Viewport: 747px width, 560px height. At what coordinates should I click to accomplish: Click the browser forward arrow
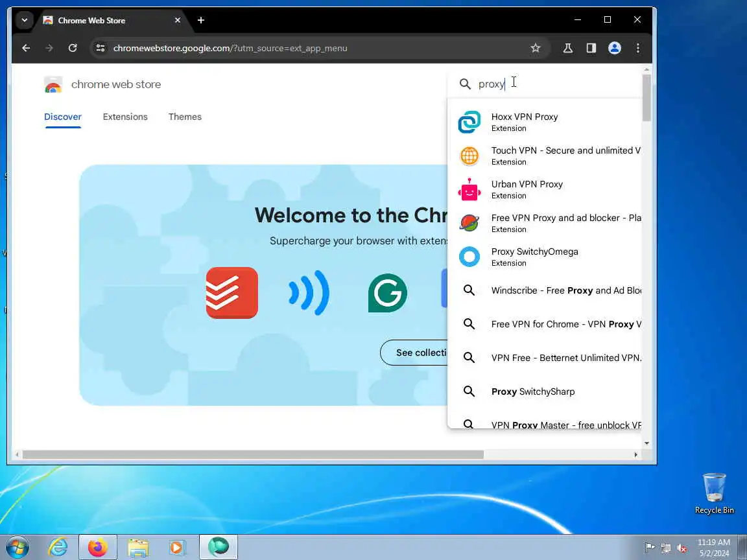point(49,48)
